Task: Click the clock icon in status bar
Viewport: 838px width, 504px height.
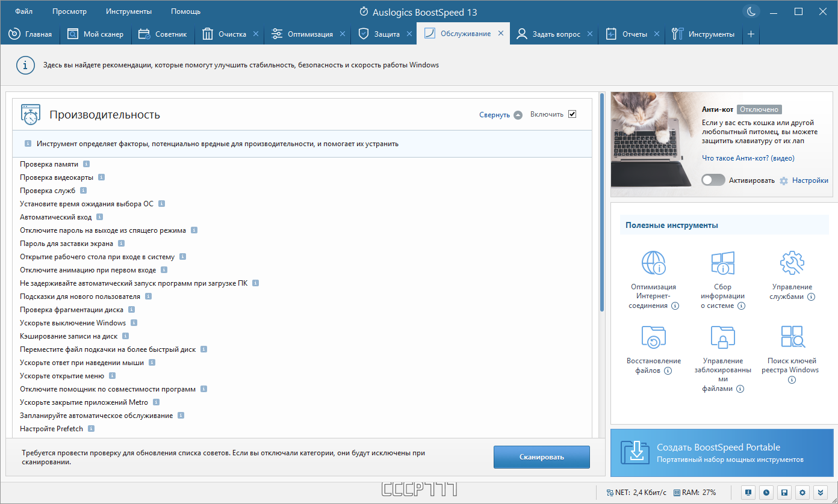Action: tap(766, 492)
